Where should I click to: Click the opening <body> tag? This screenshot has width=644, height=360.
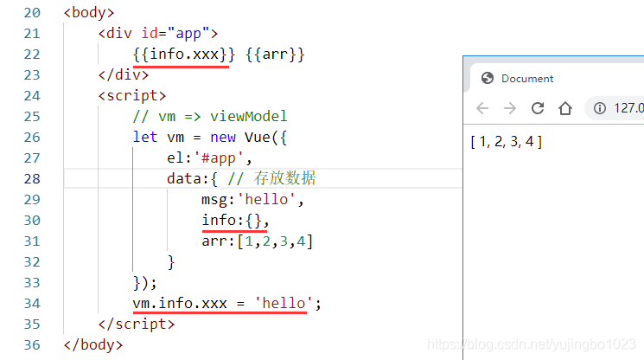coord(89,13)
